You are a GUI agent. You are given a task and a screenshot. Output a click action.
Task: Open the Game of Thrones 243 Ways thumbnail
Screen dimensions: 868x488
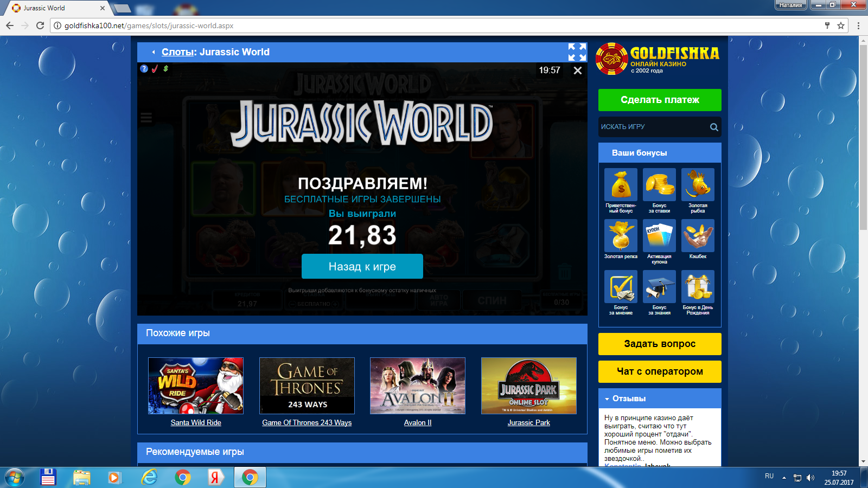(x=307, y=386)
